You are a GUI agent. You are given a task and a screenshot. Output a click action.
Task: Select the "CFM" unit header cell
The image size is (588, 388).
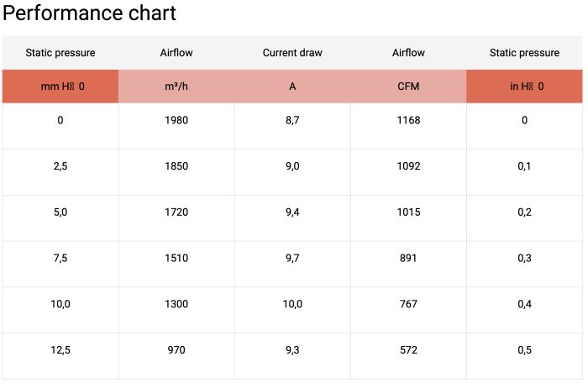point(409,87)
